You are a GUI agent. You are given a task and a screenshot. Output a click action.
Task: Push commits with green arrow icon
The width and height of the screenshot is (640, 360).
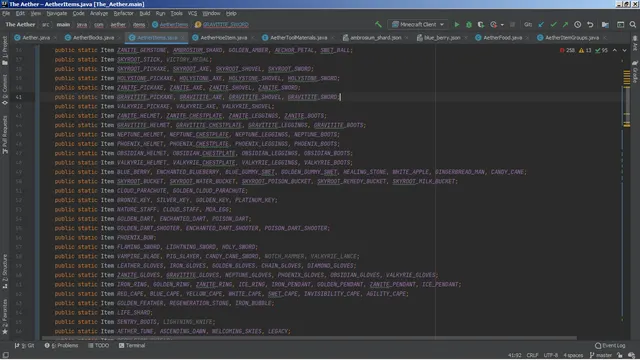565,24
